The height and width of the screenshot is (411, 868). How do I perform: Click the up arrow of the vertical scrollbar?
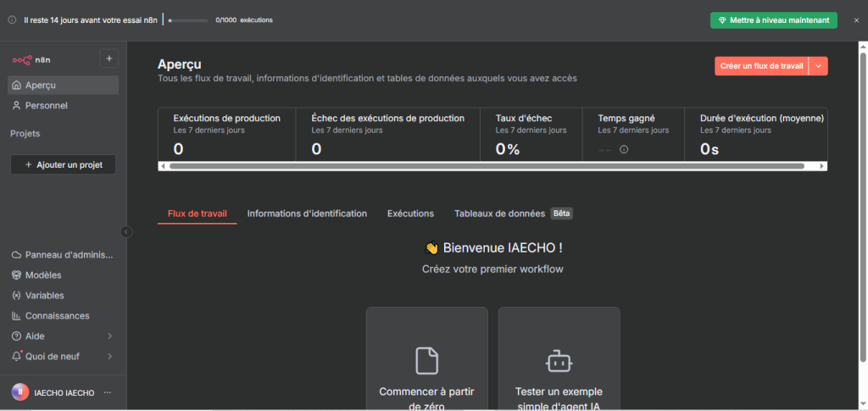(x=862, y=46)
